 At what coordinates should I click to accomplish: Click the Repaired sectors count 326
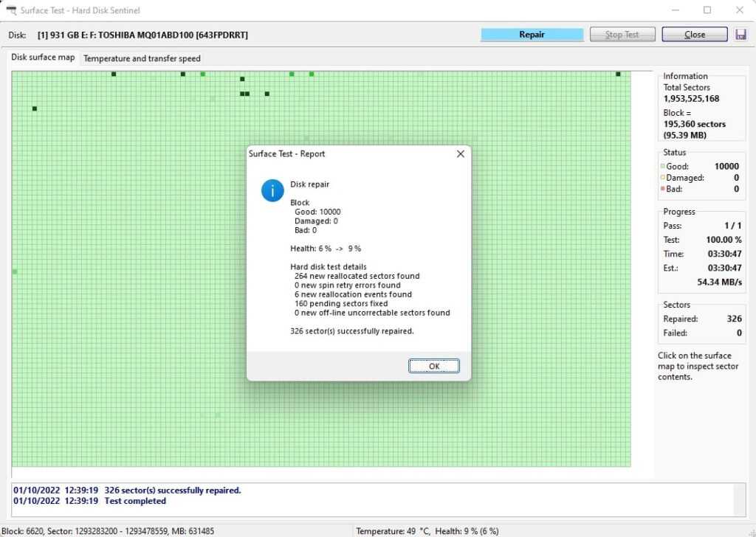735,319
